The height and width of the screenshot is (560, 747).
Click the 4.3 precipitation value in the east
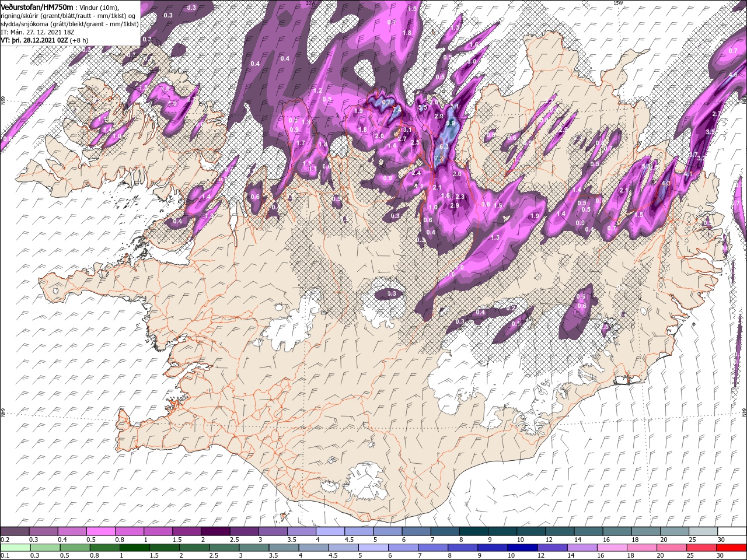tap(666, 183)
